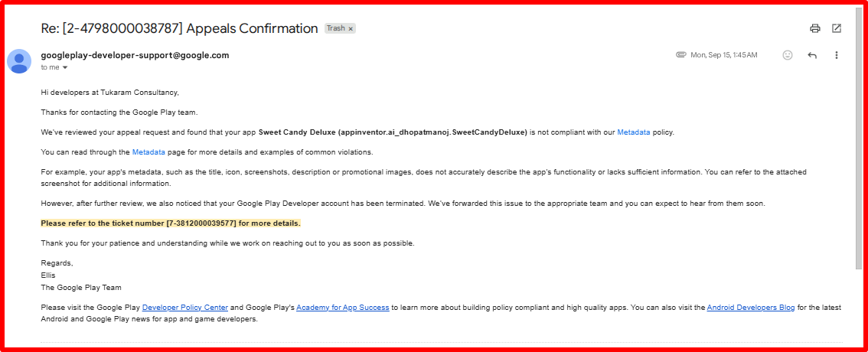Click the paperclip attachment icon

(x=680, y=55)
